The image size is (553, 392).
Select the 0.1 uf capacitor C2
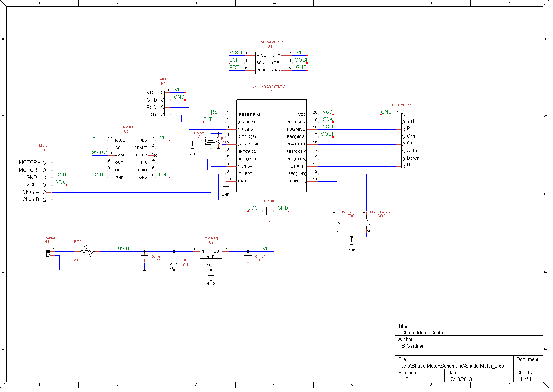144,258
